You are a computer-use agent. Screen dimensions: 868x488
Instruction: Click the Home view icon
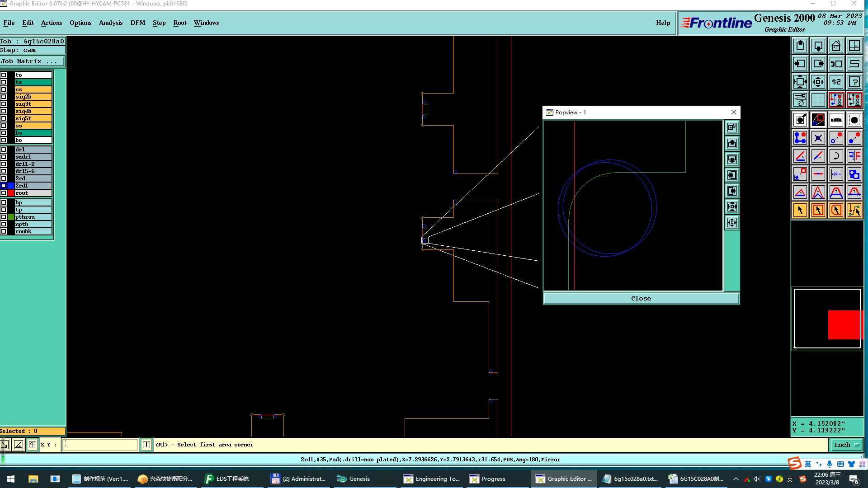click(x=836, y=46)
